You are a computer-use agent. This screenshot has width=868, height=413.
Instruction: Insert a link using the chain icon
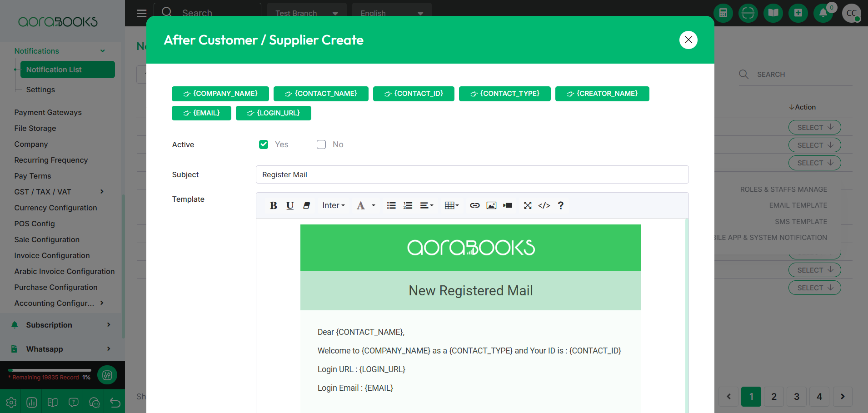[x=474, y=205]
